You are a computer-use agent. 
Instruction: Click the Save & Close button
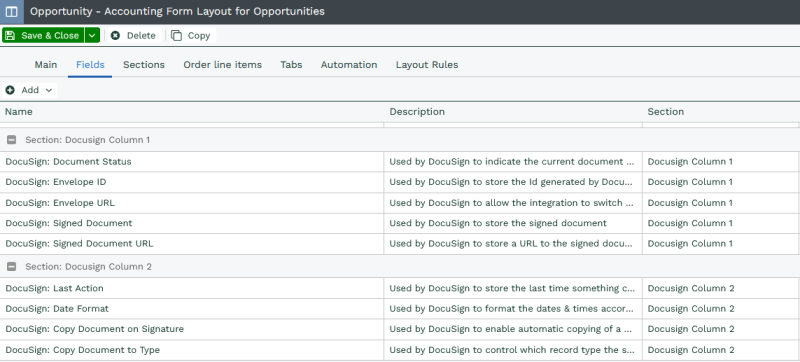43,35
